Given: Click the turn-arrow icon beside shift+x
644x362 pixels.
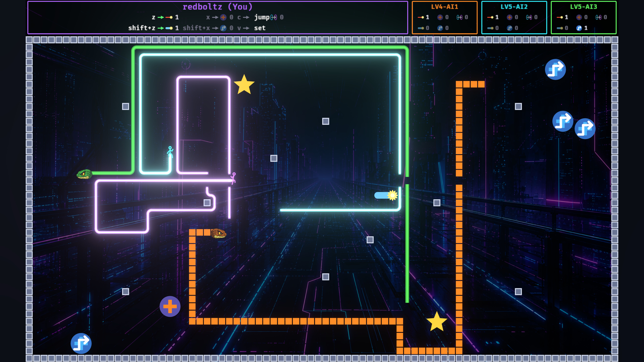Looking at the screenshot, I should [x=223, y=28].
